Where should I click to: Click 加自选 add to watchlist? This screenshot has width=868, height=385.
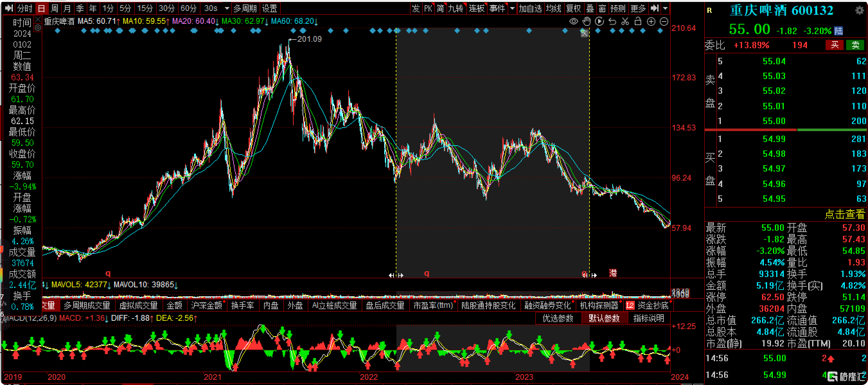(x=530, y=8)
